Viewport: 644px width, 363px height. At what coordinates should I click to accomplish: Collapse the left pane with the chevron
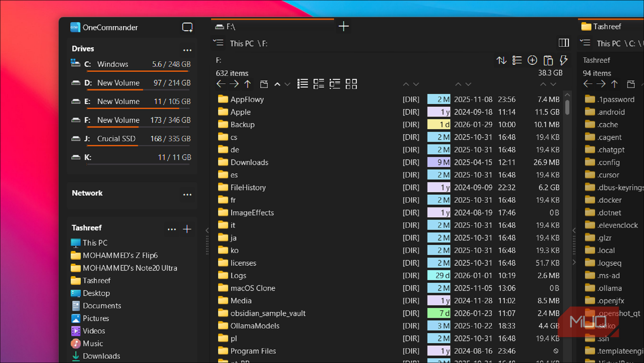207,230
